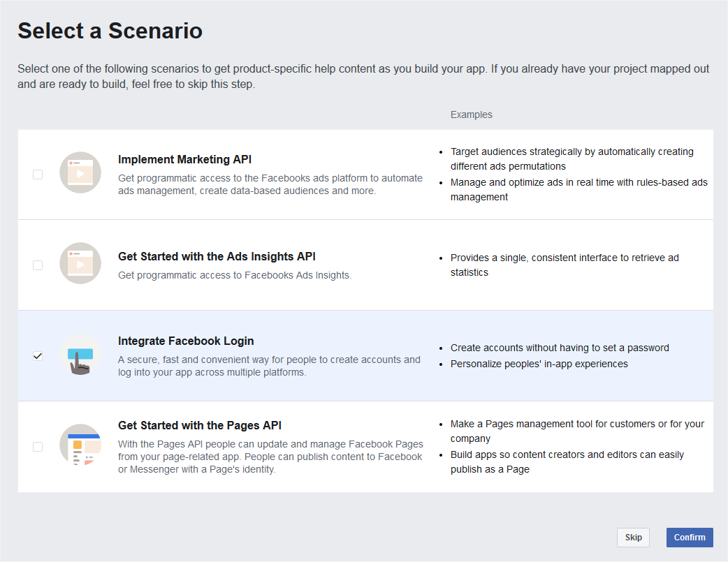Click the Implement Marketing API video icon
This screenshot has width=728, height=562.
[x=80, y=172]
